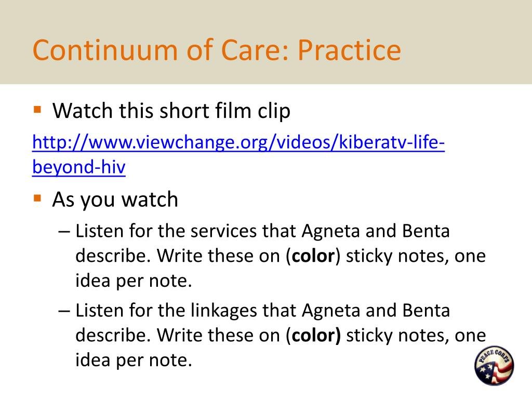Click 'Agneta' in the services sentence

330,231
